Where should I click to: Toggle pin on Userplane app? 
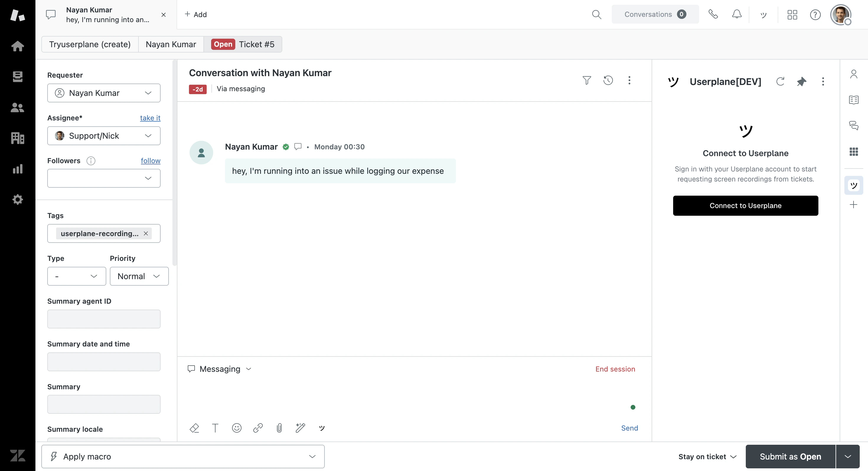801,81
